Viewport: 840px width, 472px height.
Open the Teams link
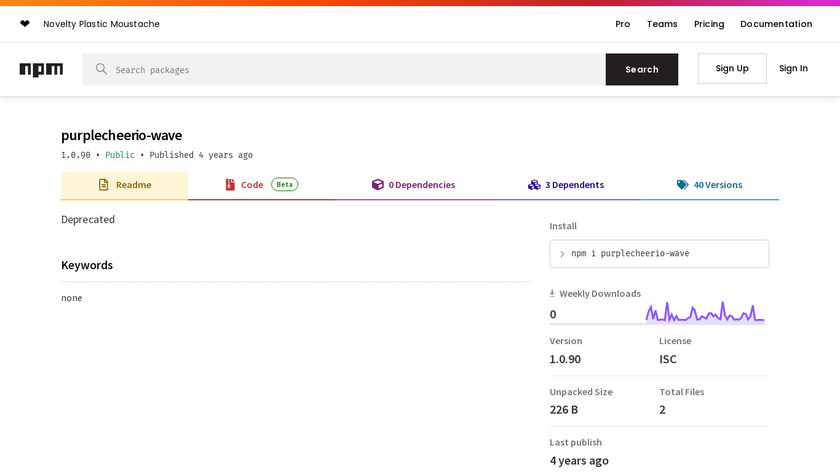[662, 24]
